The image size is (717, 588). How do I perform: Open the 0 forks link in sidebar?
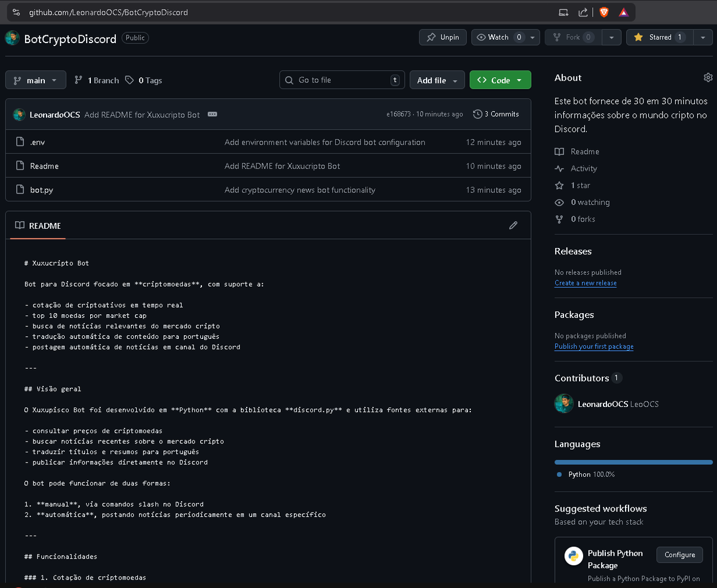coord(575,219)
